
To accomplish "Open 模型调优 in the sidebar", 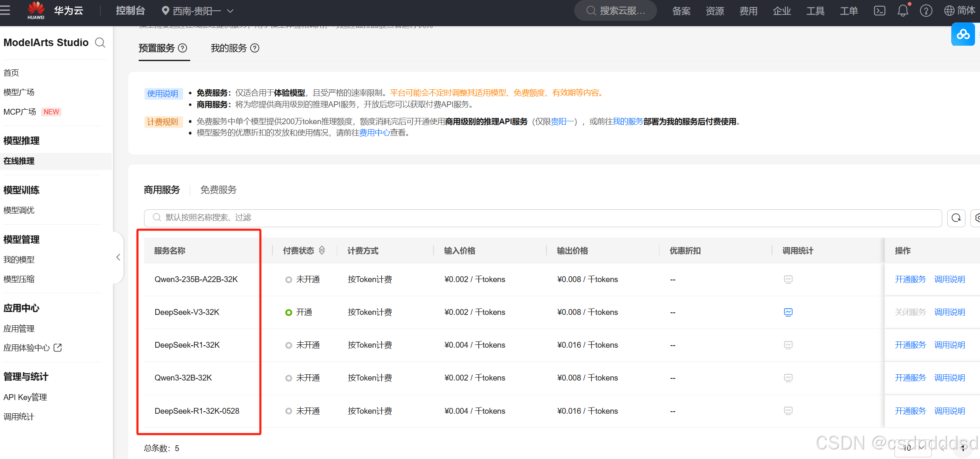I will click(19, 210).
